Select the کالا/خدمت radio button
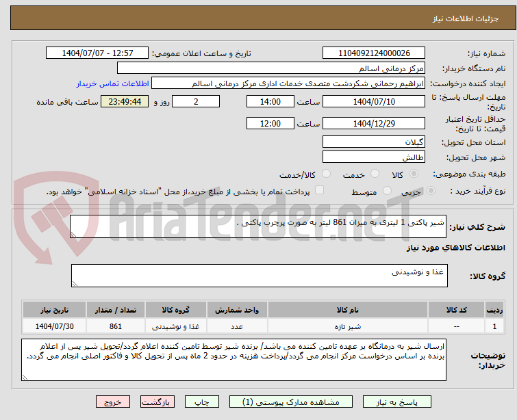 click(x=326, y=174)
